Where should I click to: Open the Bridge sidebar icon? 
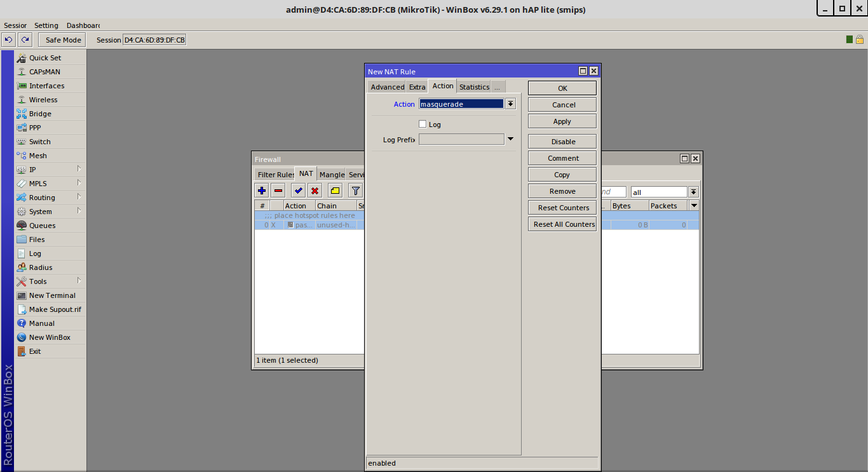pyautogui.click(x=22, y=114)
